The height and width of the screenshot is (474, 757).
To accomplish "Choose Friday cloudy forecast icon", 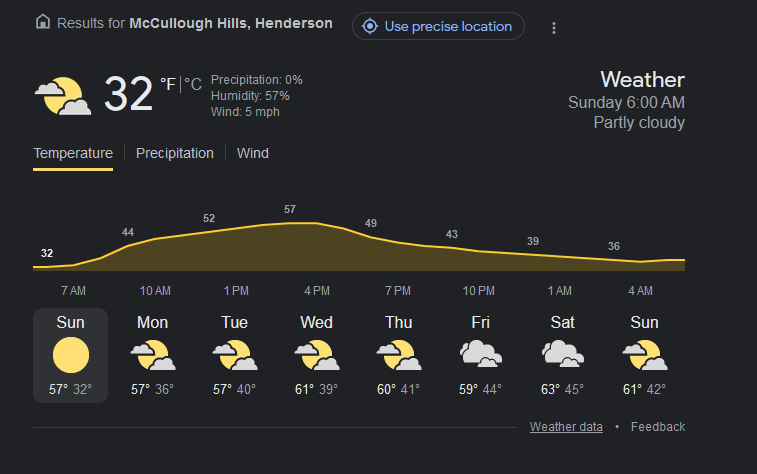I will pos(481,354).
